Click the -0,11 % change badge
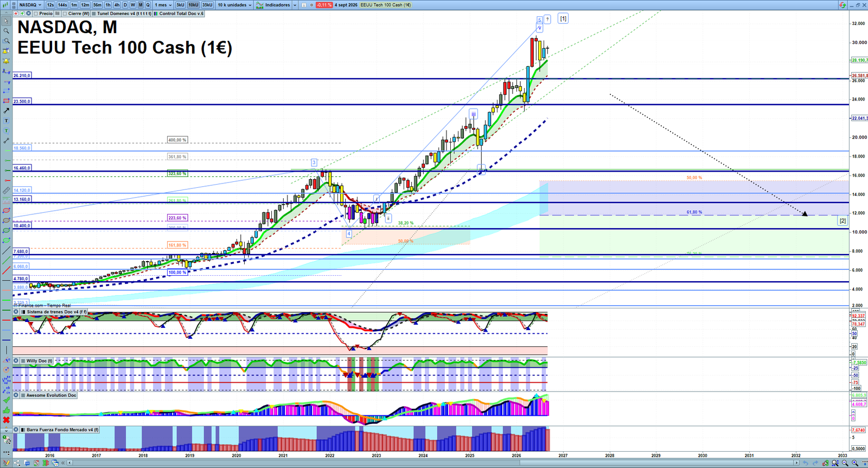 pyautogui.click(x=324, y=5)
